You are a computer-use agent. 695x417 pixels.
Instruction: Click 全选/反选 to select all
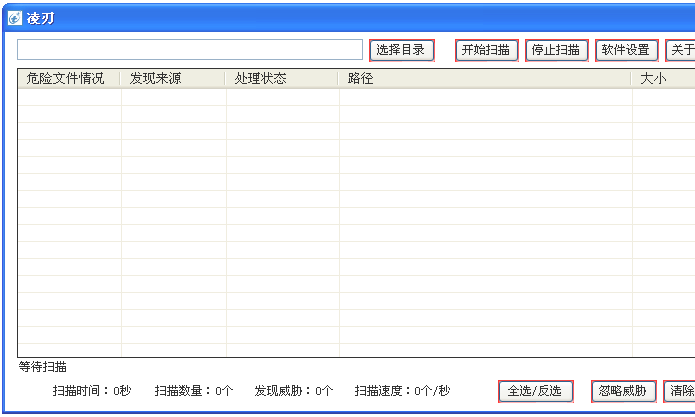click(x=535, y=391)
